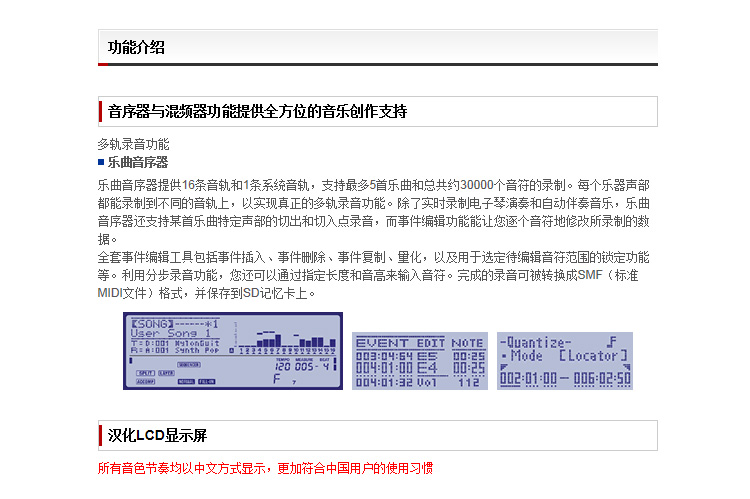Open the SONG display LCD image

coord(233,351)
